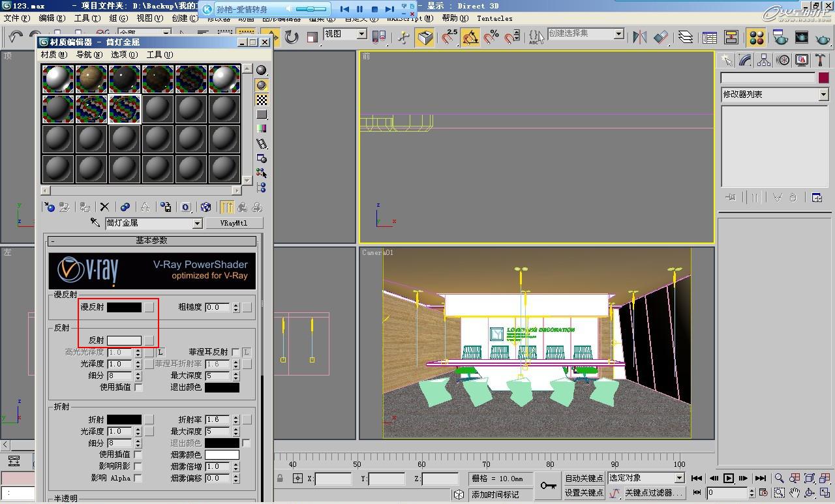Click the Put to Library icon
The width and height of the screenshot is (835, 504).
click(166, 207)
